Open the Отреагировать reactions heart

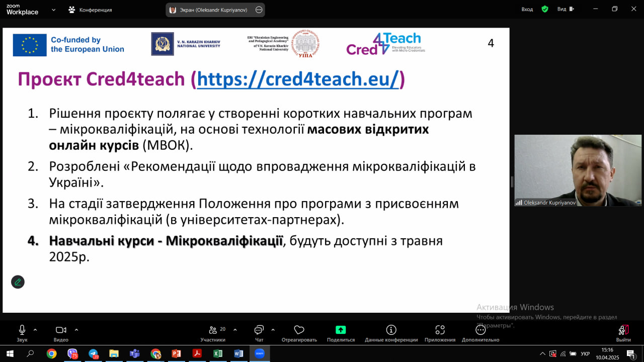tap(299, 333)
